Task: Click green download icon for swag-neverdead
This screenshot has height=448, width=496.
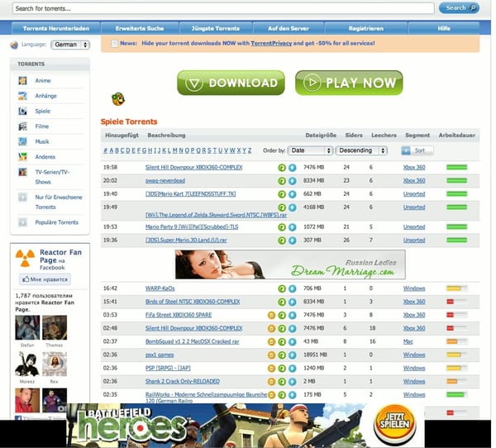Action: (x=282, y=180)
